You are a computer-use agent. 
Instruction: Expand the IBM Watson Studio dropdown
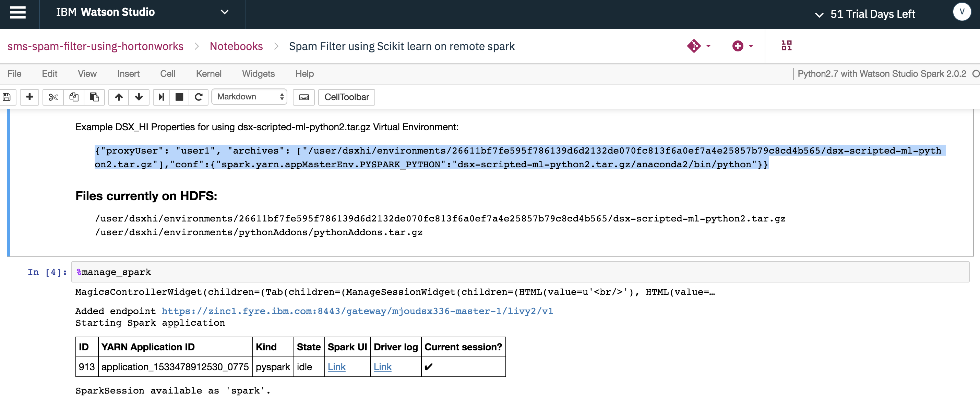click(x=225, y=12)
